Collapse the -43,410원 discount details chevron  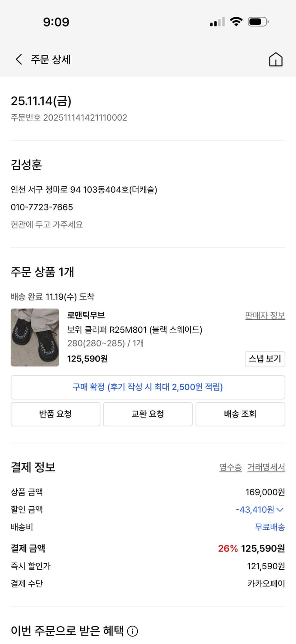point(281,510)
